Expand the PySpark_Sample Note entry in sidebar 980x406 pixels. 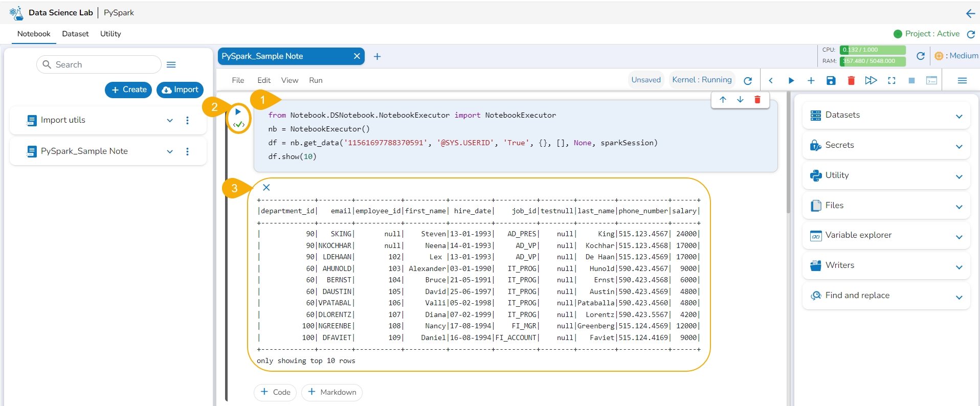170,151
